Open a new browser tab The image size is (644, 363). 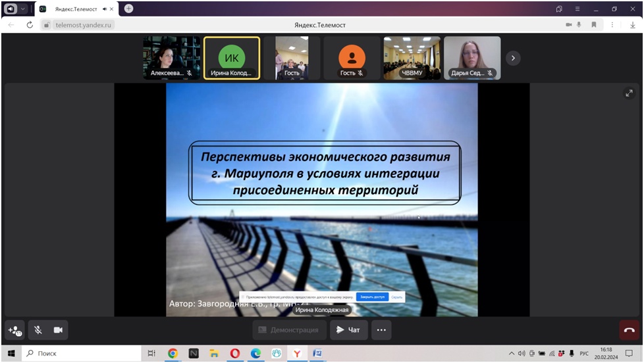click(x=128, y=9)
